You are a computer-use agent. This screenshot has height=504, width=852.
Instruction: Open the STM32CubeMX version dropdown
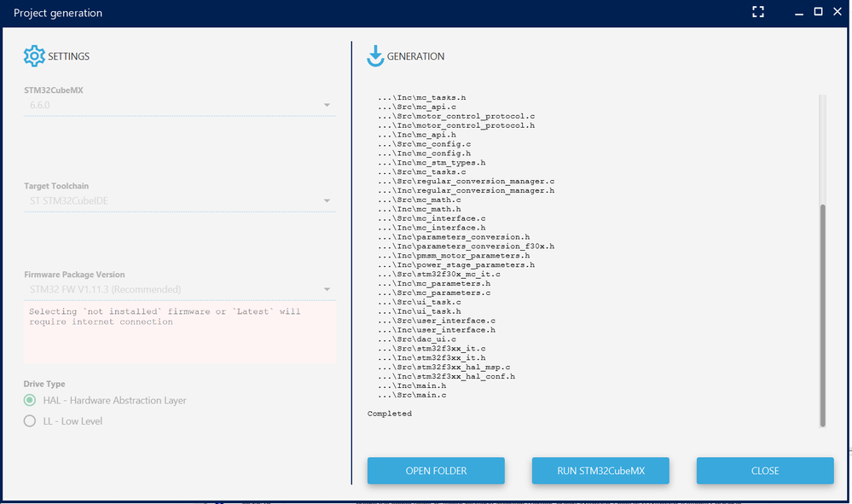point(180,106)
